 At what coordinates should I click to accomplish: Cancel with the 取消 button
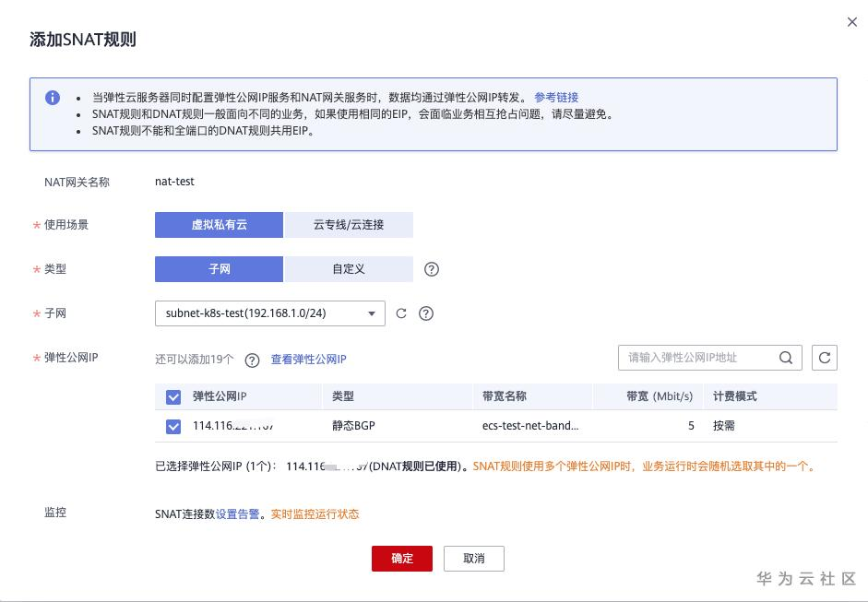click(x=473, y=558)
